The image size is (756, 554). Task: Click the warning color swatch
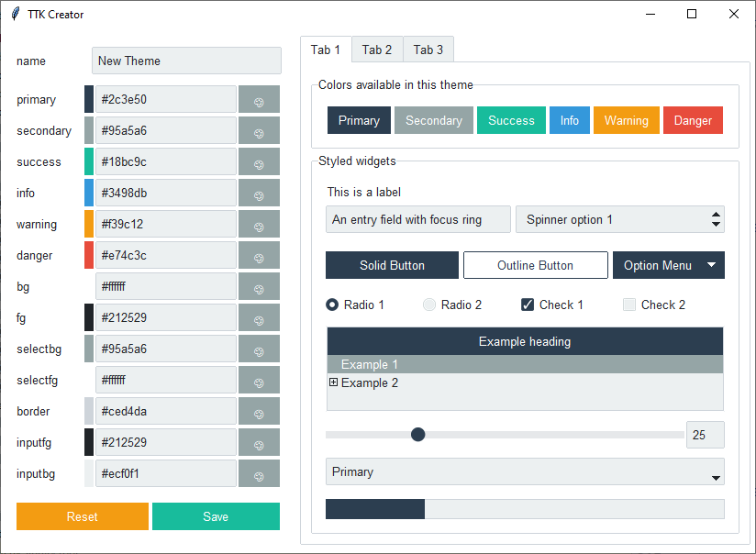pos(89,224)
